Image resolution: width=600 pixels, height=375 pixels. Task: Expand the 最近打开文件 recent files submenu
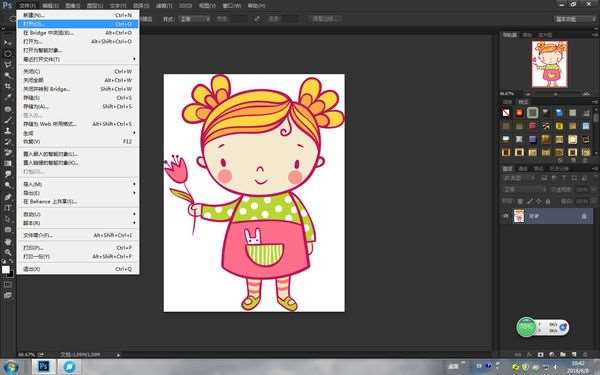pos(78,59)
